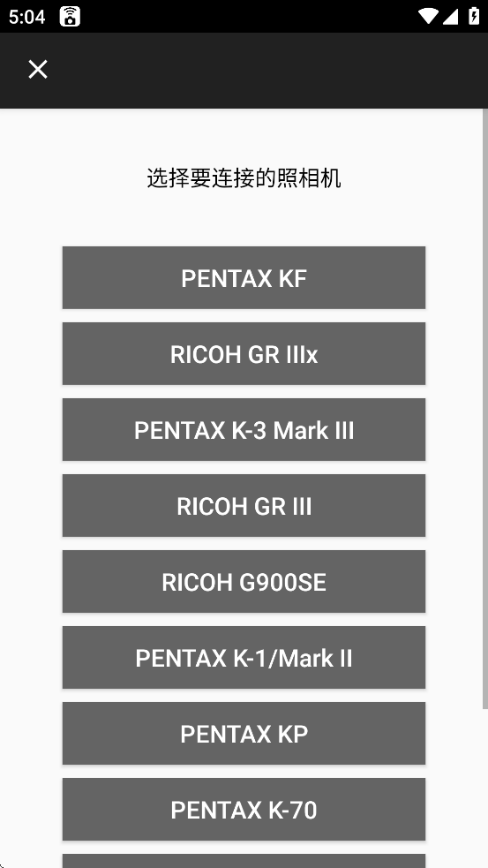Pick the PENTAX K-3 Mark III camera
Screen dimensions: 488x868
[244, 429]
